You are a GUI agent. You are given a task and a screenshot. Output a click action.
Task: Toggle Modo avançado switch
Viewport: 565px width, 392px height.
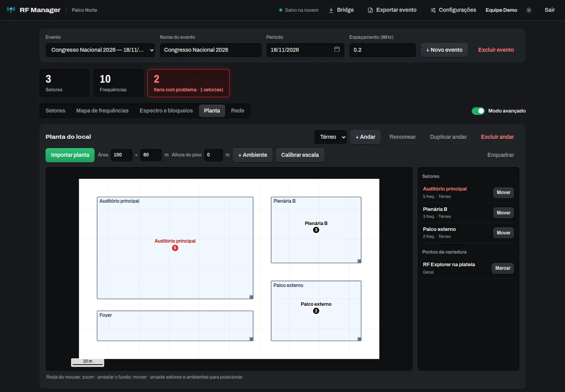[x=478, y=111]
